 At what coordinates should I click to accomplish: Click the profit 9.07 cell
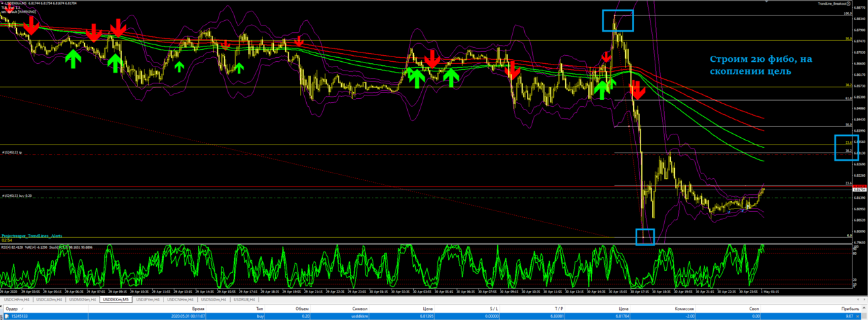tap(849, 316)
